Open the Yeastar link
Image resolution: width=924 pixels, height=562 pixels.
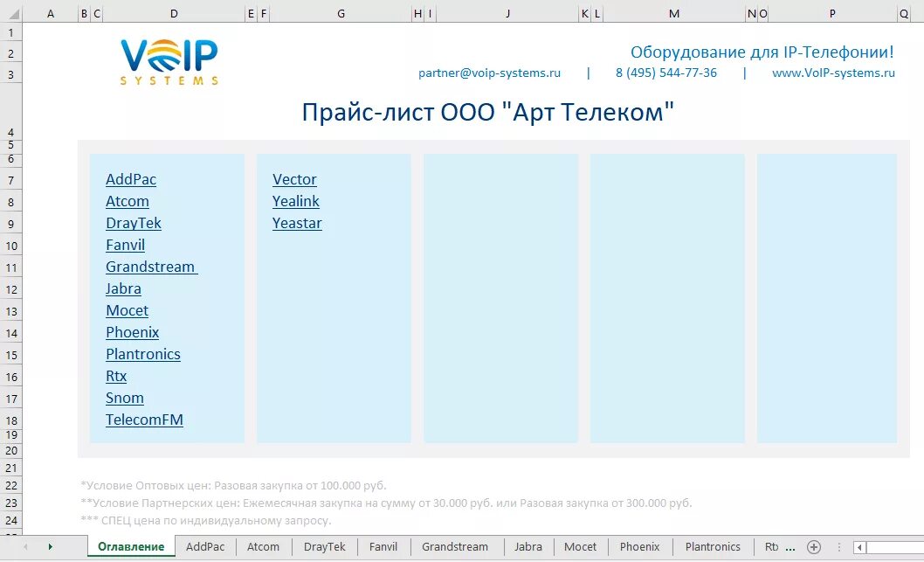click(297, 223)
